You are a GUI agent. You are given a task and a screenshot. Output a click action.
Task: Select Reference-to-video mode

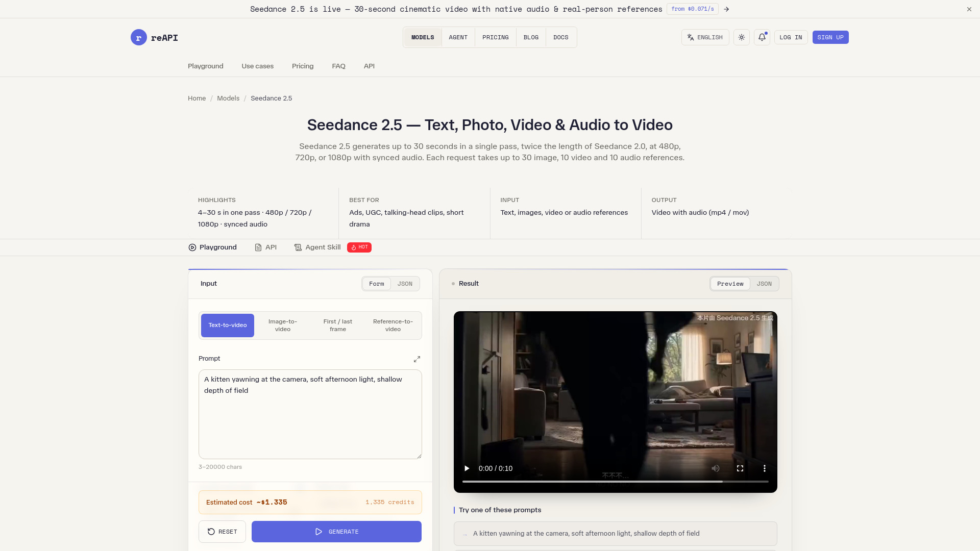click(x=393, y=325)
